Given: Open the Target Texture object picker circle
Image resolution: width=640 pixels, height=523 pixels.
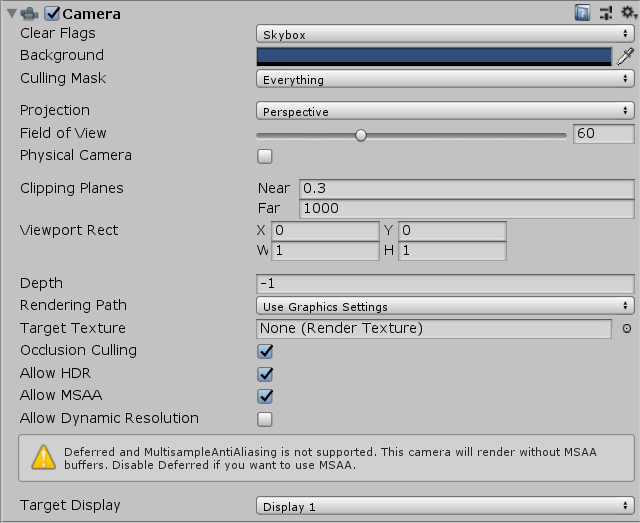Looking at the screenshot, I should (627, 328).
